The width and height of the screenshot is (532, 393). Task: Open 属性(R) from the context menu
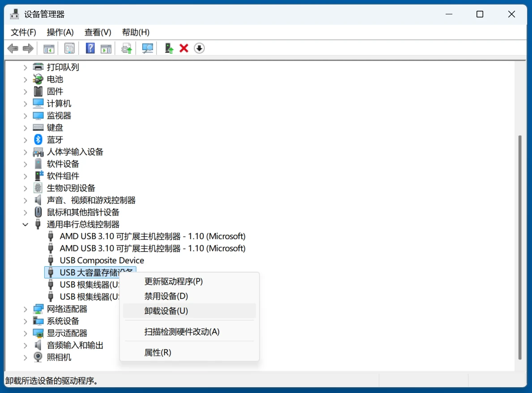point(157,353)
